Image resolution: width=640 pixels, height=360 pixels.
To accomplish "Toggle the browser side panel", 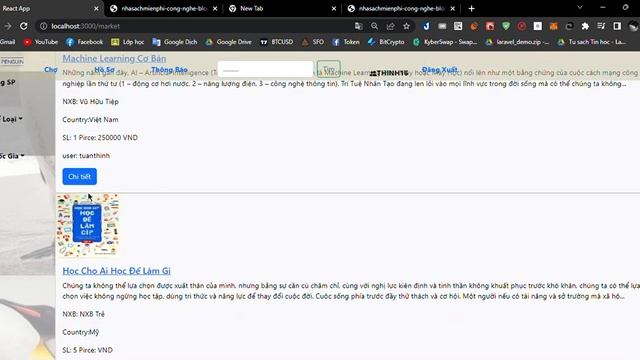I will 617,26.
